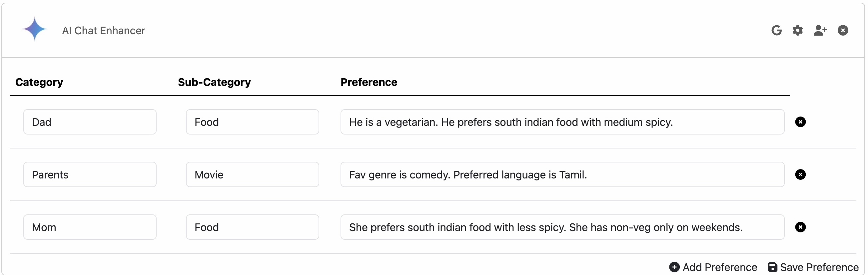Open settings via the gear icon
This screenshot has height=275, width=868.
pyautogui.click(x=797, y=30)
